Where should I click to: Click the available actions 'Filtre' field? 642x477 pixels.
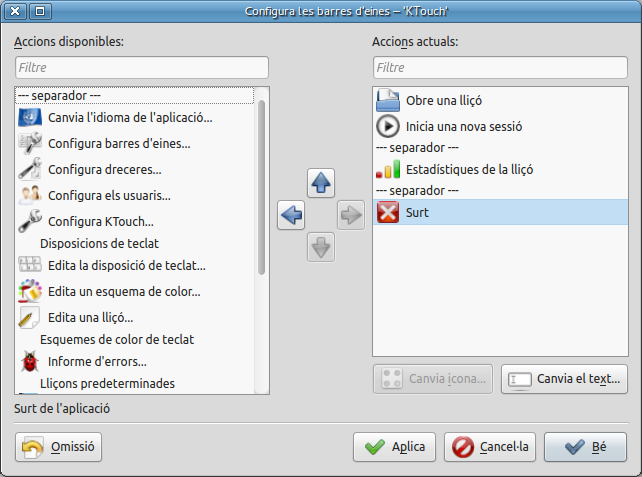[x=141, y=68]
